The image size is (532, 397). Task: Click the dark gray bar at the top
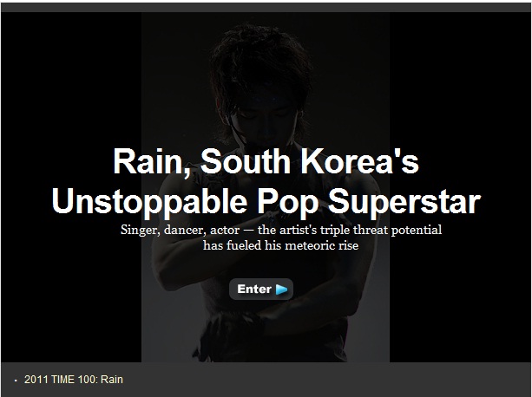266,8
